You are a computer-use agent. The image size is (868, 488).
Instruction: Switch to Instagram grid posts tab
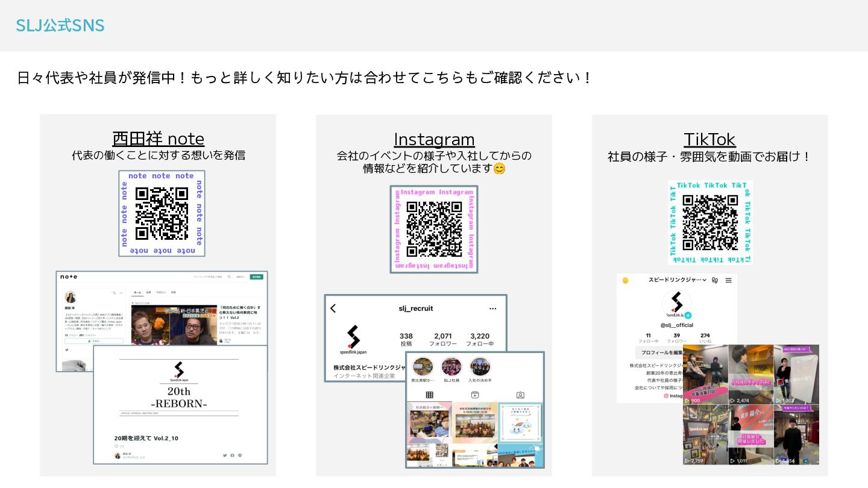(x=429, y=395)
